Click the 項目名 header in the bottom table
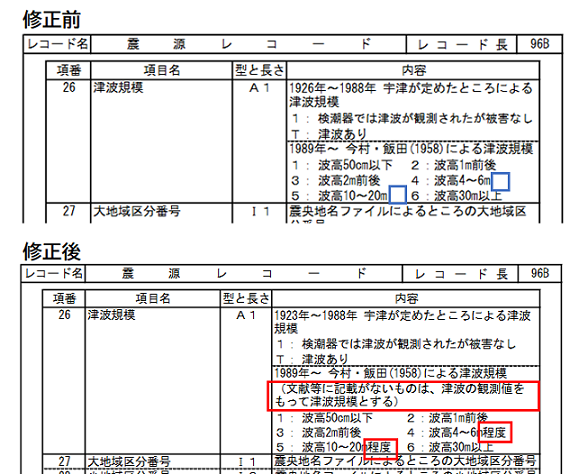 [x=153, y=298]
